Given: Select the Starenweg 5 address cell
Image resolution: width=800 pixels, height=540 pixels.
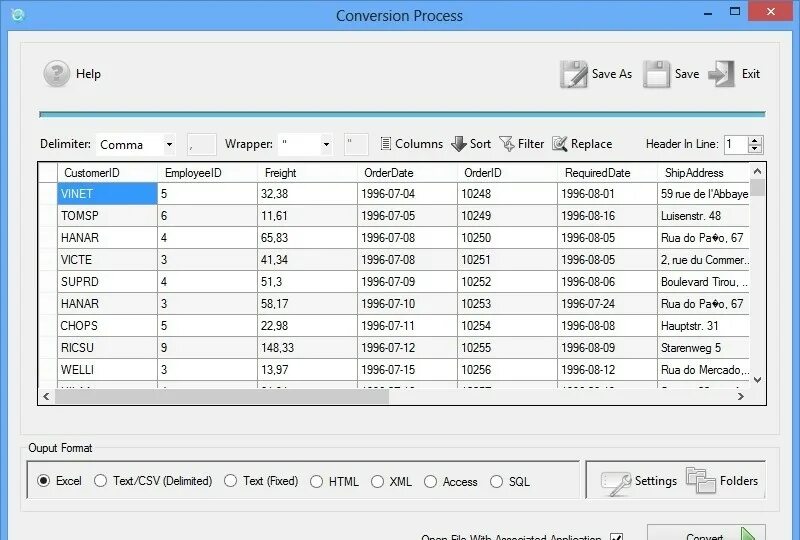Looking at the screenshot, I should (x=703, y=348).
